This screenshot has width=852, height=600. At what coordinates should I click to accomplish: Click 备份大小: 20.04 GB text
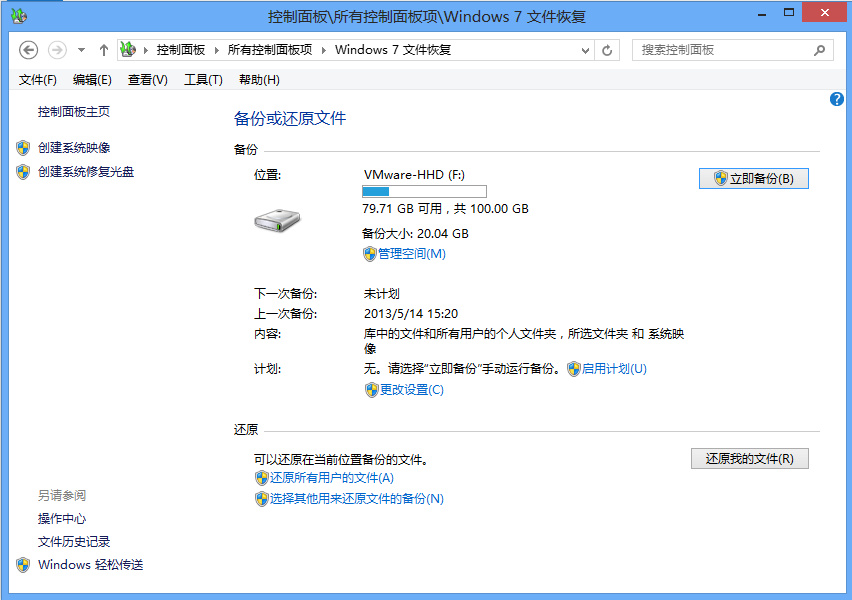[415, 234]
